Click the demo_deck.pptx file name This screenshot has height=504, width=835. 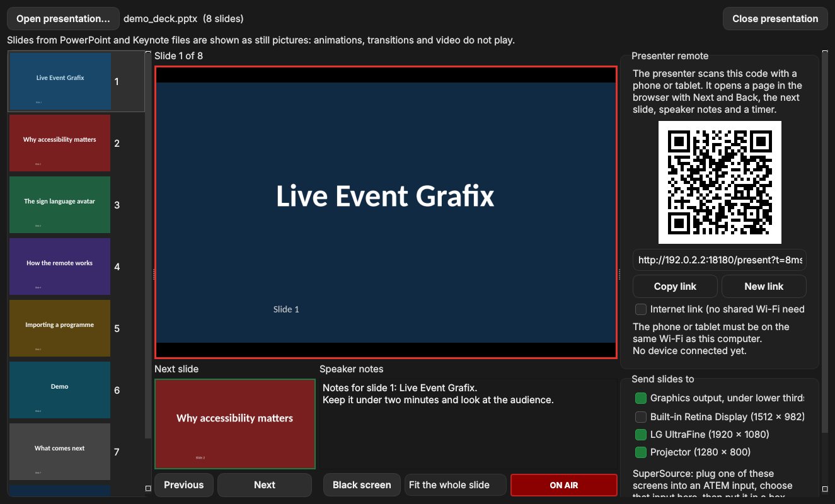pyautogui.click(x=161, y=19)
